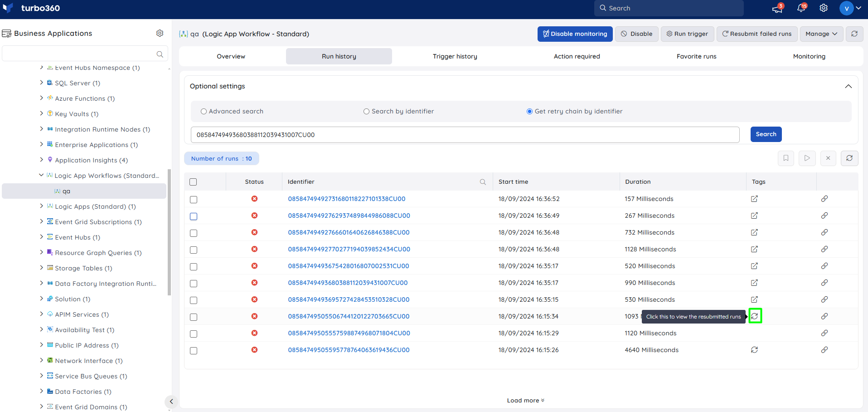This screenshot has width=868, height=412.
Task: Expand the Application Insights tree node
Action: [42, 160]
